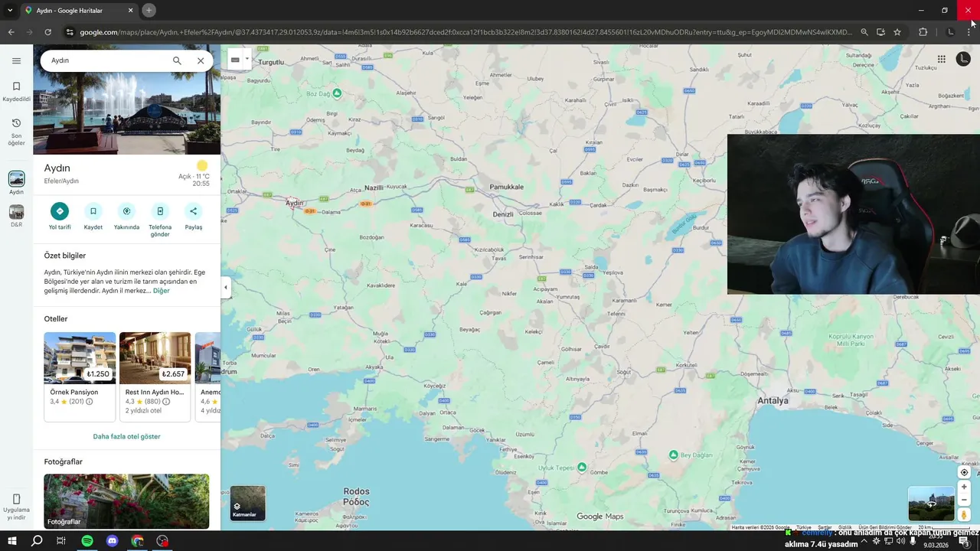Open site information icon in address bar
The width and height of the screenshot is (980, 551).
tap(70, 32)
